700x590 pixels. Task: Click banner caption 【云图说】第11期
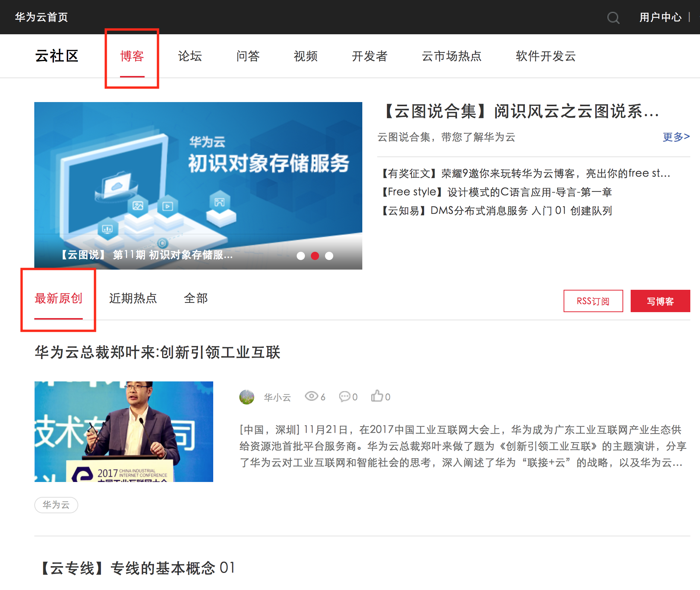tap(146, 255)
